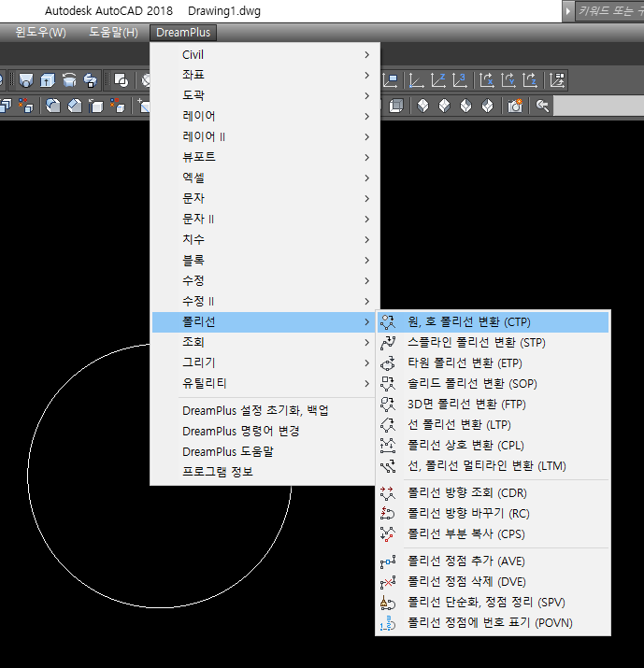644x668 pixels.
Task: Click the UCS Z Axis Vector icon
Action: pyautogui.click(x=437, y=80)
